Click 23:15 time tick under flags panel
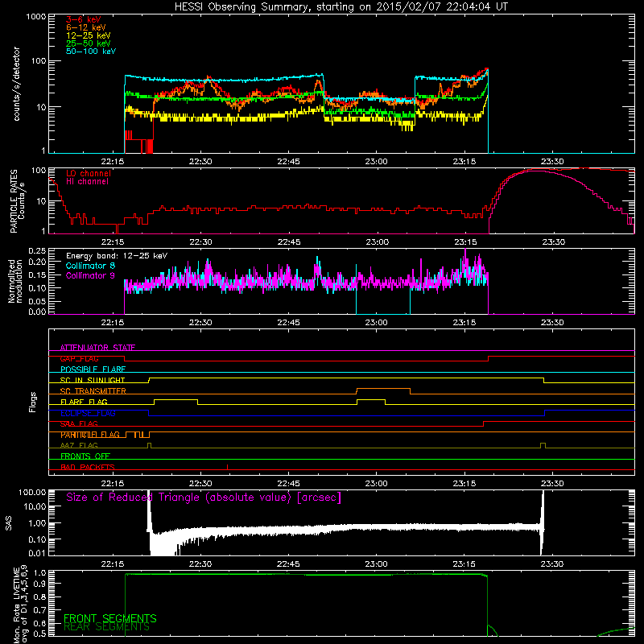This screenshot has width=644, height=644. tap(464, 484)
